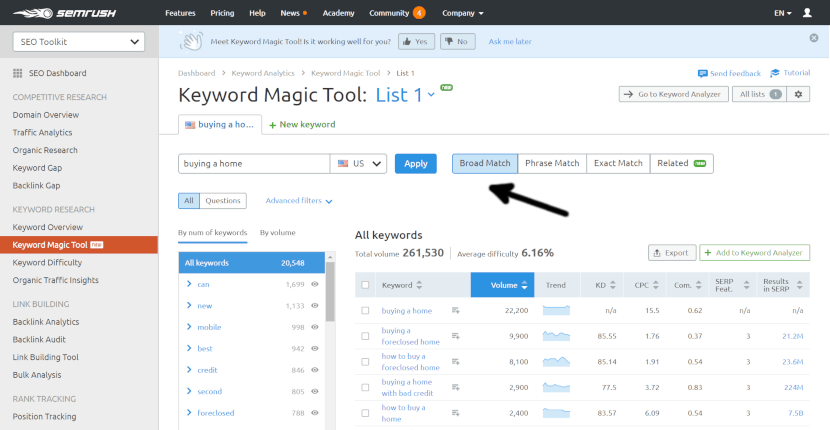830x430 pixels.
Task: Open the user account icon
Action: point(807,13)
